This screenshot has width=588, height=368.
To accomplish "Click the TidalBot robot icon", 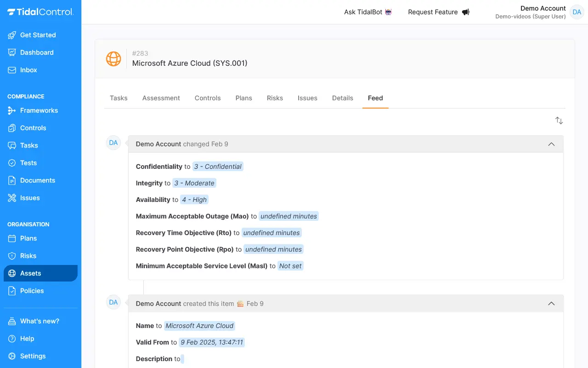I will pyautogui.click(x=389, y=12).
